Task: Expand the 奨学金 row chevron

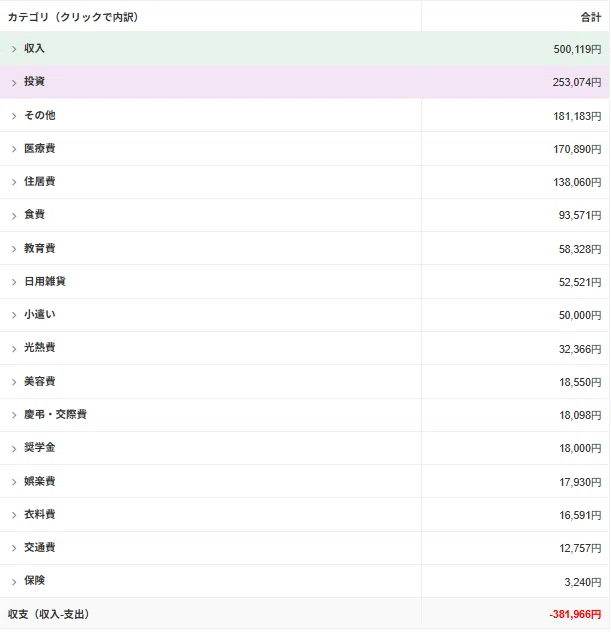Action: click(x=14, y=449)
